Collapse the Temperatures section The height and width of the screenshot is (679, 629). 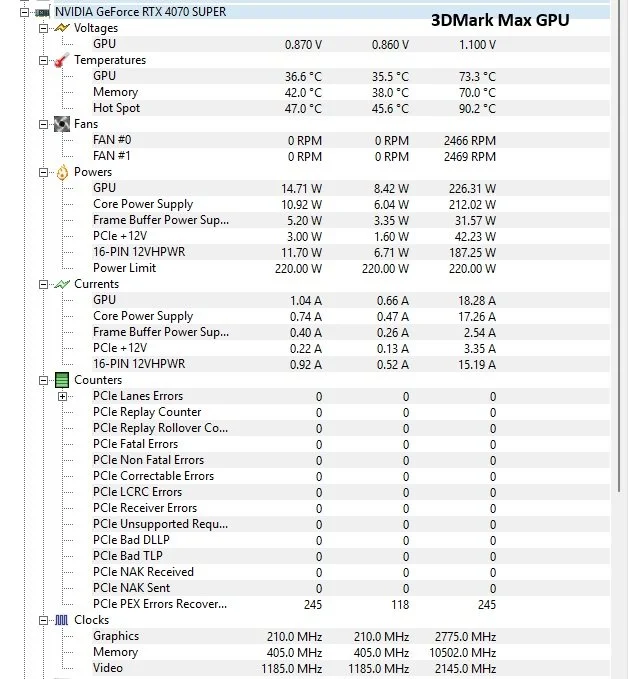pyautogui.click(x=43, y=60)
